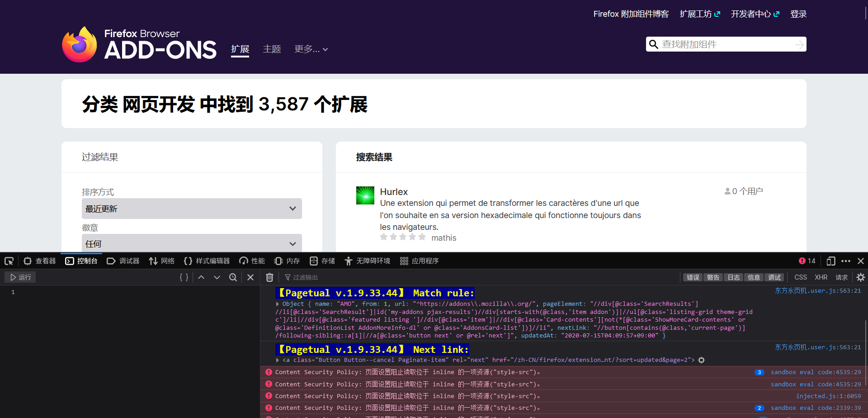Switch to the 存储 storage panel
The width and height of the screenshot is (868, 418).
coord(322,261)
